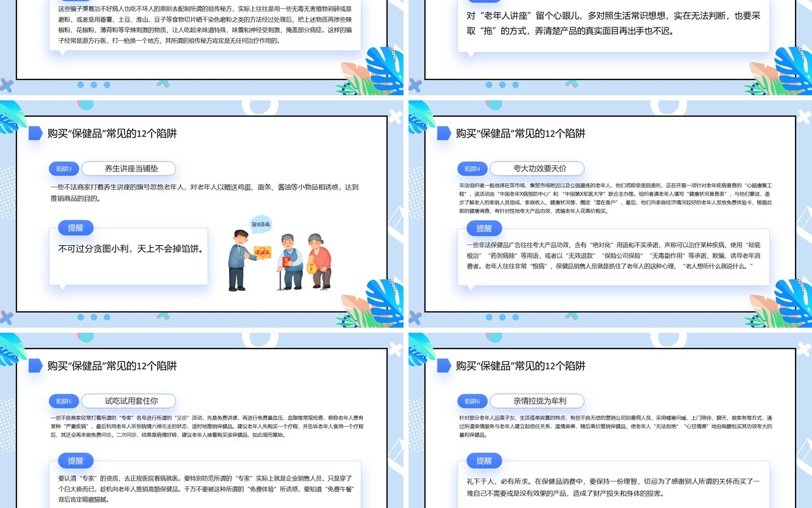Select the paragraph beginning 一些不法商家打着养生讲座的旗号
The image size is (812, 508).
coord(204,192)
